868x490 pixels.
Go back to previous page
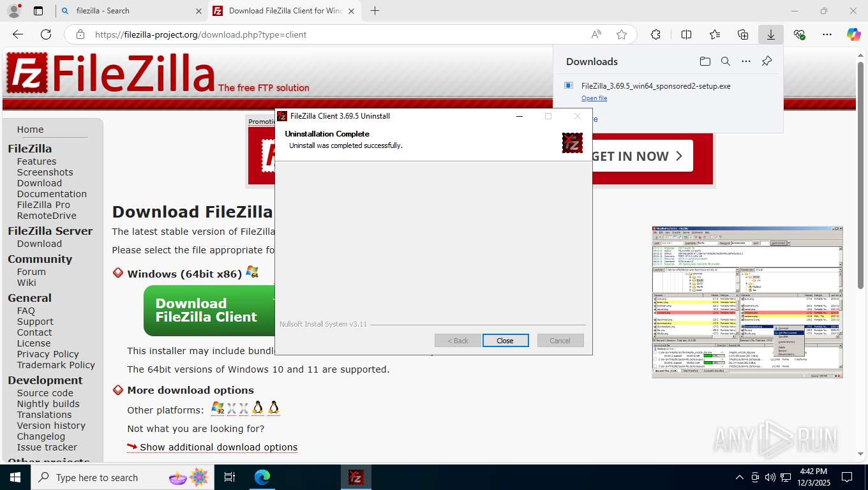click(18, 34)
